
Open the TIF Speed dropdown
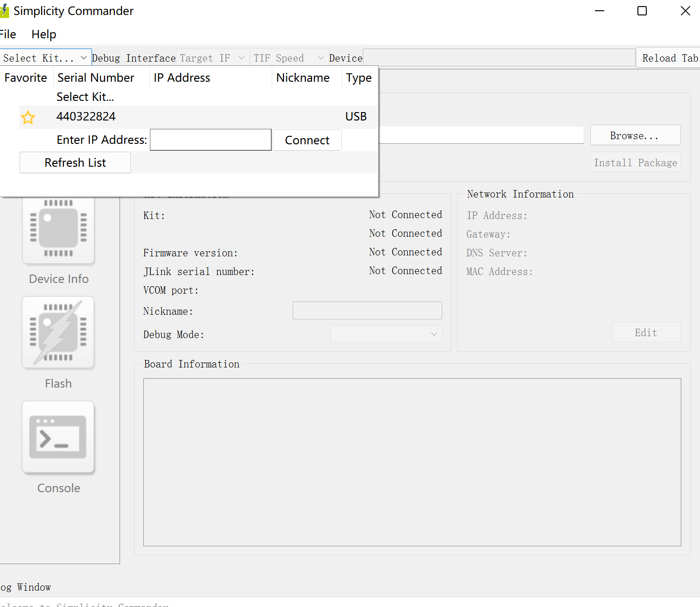(289, 58)
